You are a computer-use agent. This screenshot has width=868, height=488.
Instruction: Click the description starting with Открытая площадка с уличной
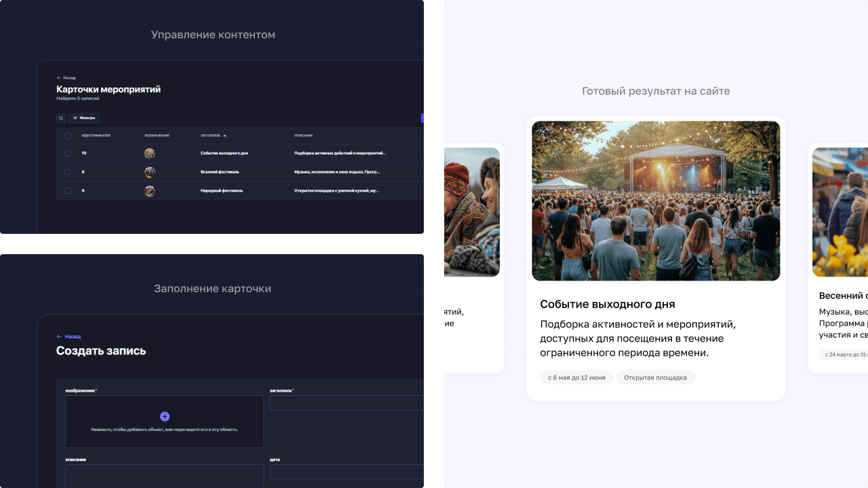click(x=336, y=191)
